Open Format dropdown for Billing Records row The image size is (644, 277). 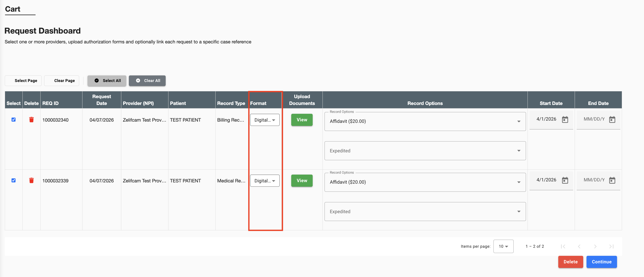click(265, 120)
